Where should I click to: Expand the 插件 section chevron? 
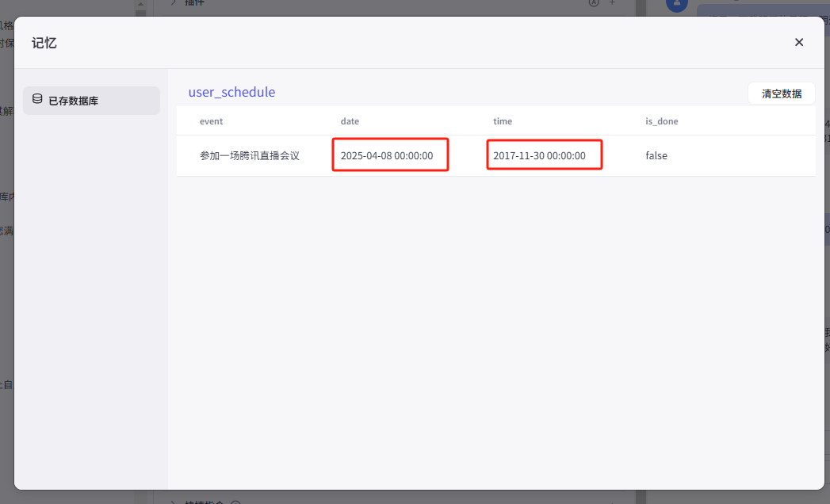(x=173, y=3)
